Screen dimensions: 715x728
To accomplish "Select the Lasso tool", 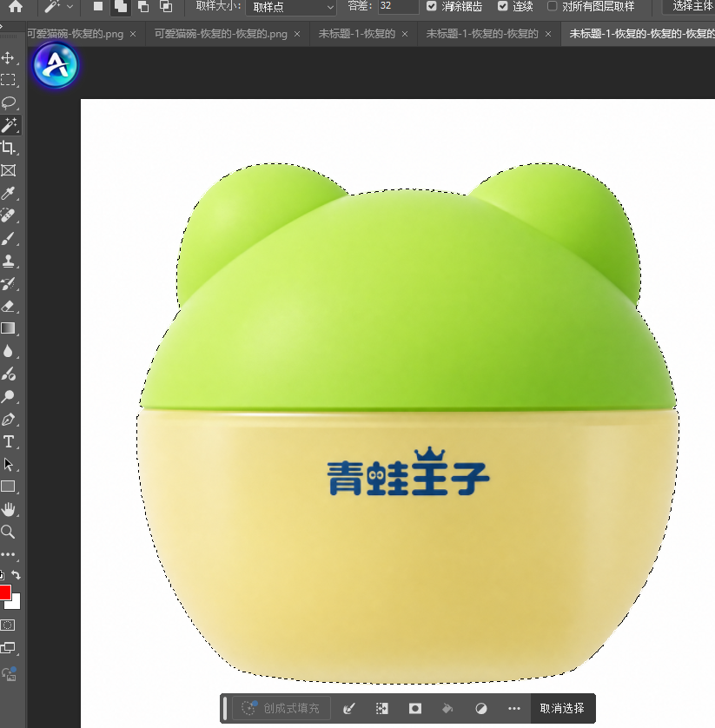I will coord(9,103).
